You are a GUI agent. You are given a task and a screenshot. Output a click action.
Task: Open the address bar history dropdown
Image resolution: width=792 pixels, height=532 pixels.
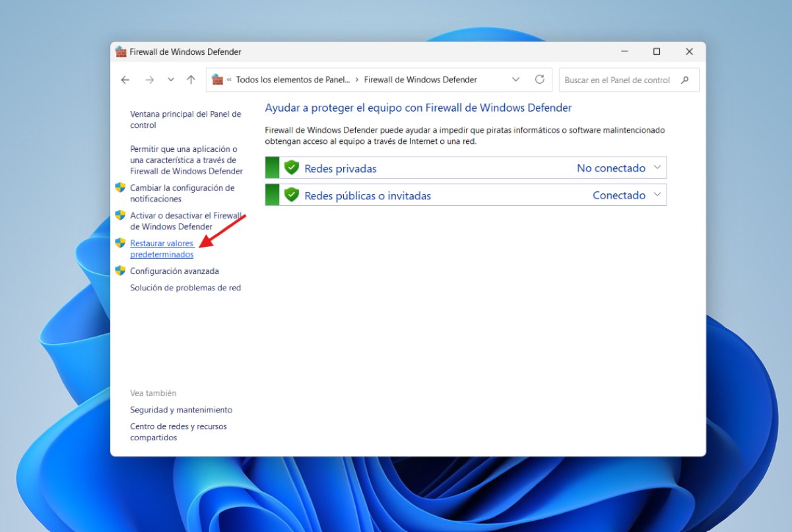point(516,80)
